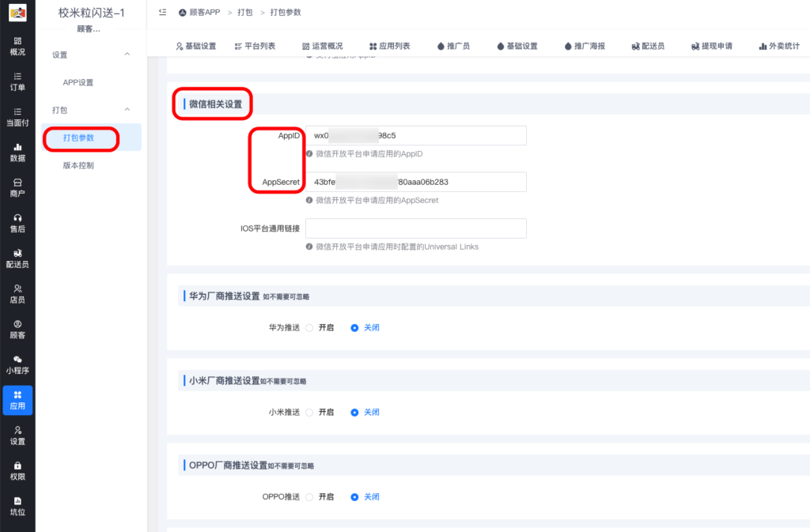Open the 外卖统计 tab
810x532 pixels.
[778, 46]
